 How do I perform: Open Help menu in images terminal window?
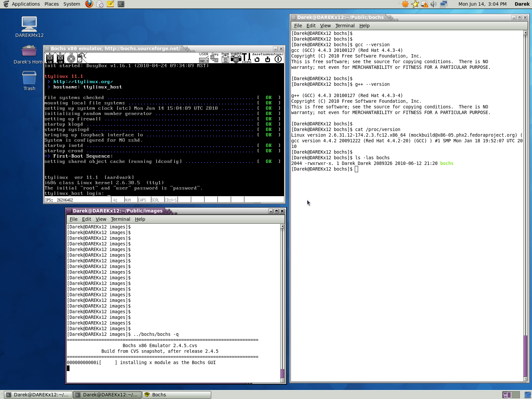click(x=140, y=219)
